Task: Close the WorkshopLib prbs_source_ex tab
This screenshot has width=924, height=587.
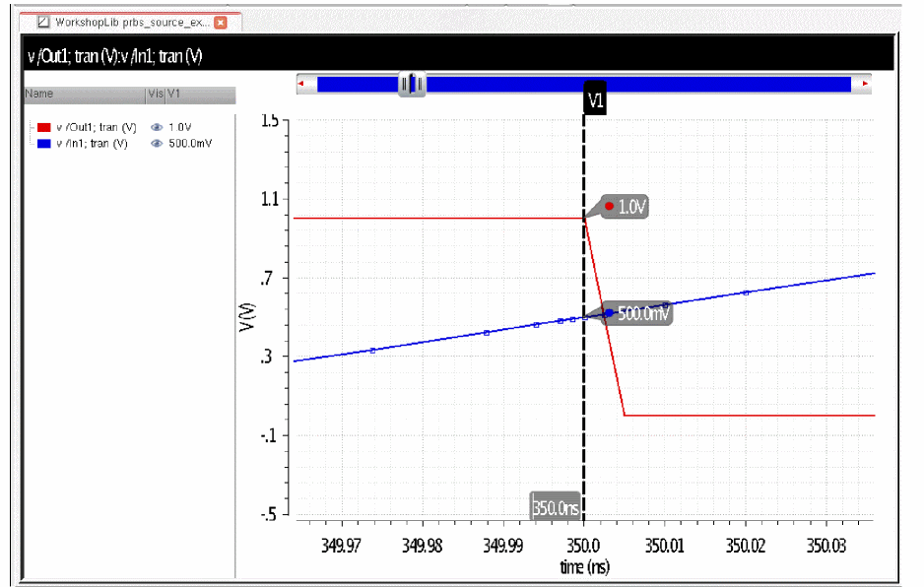Action: (221, 23)
